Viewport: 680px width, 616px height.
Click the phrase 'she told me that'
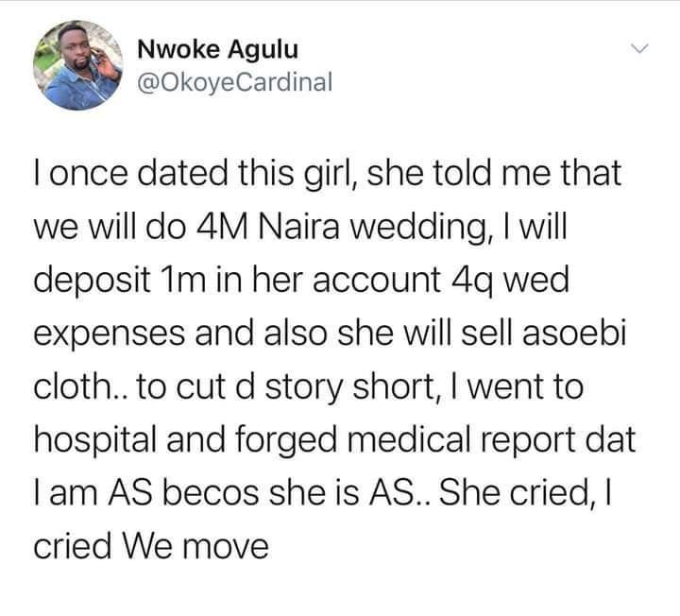coord(494,173)
